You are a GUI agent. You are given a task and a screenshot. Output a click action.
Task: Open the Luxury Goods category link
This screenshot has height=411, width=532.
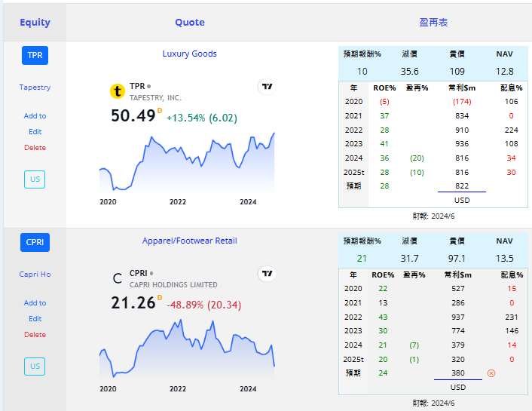tap(190, 54)
